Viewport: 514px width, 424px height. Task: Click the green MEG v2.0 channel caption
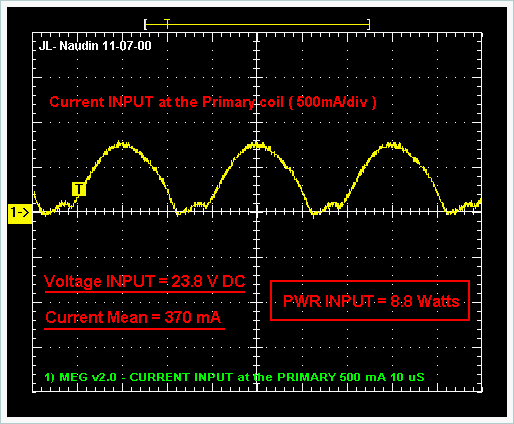point(234,377)
